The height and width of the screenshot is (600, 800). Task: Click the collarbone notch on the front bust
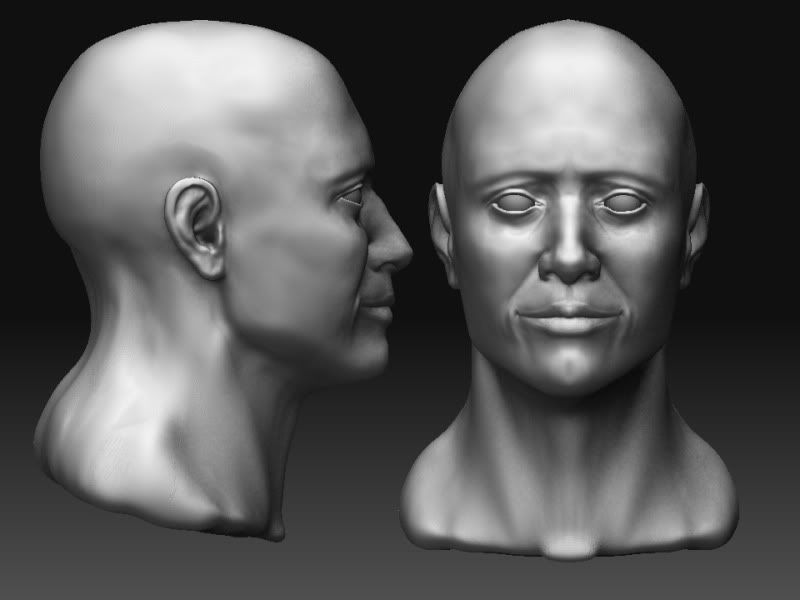[x=570, y=540]
